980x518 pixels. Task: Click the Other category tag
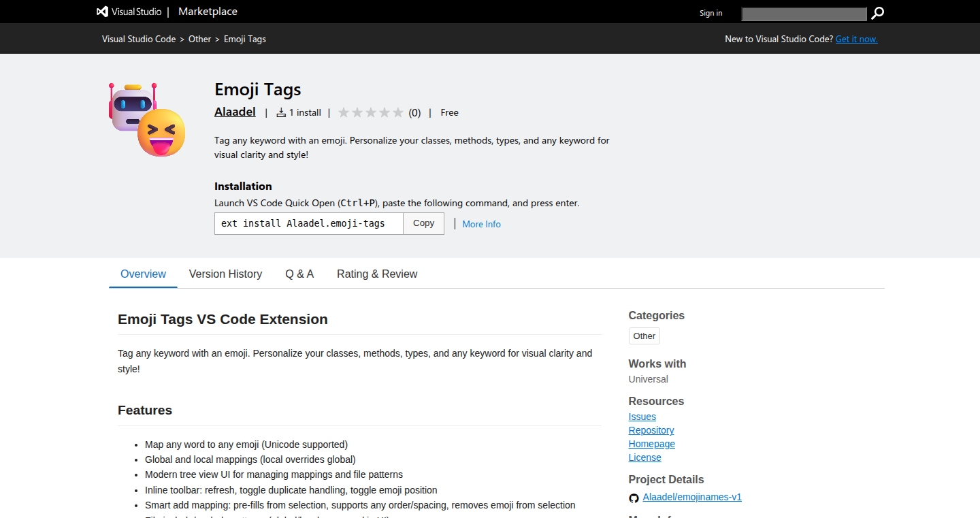(x=644, y=336)
